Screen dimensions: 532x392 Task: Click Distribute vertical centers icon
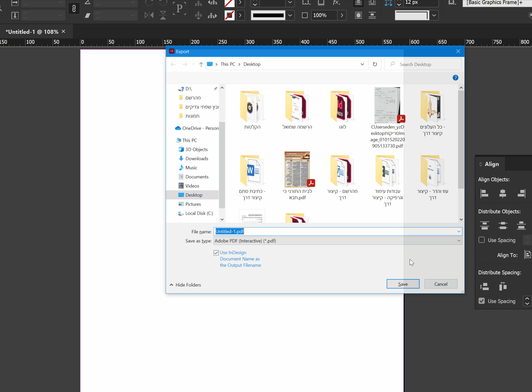[x=503, y=225]
